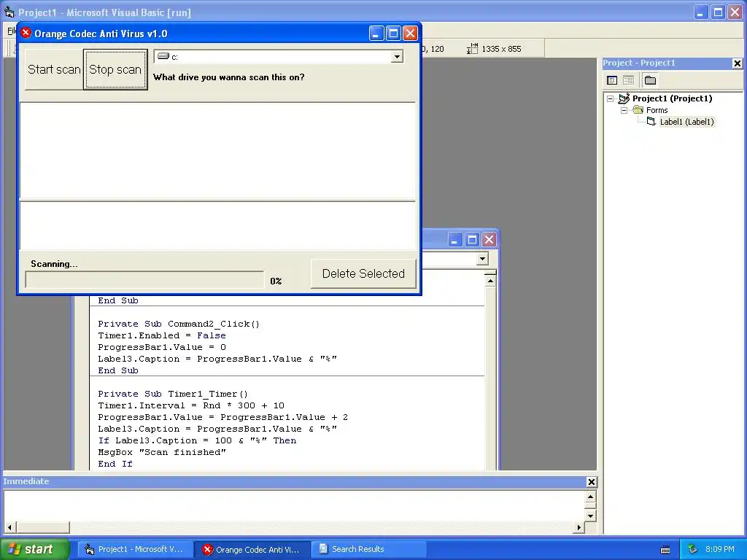747x560 pixels.
Task: Click the Visual Basic icon in main title bar
Action: coord(9,12)
